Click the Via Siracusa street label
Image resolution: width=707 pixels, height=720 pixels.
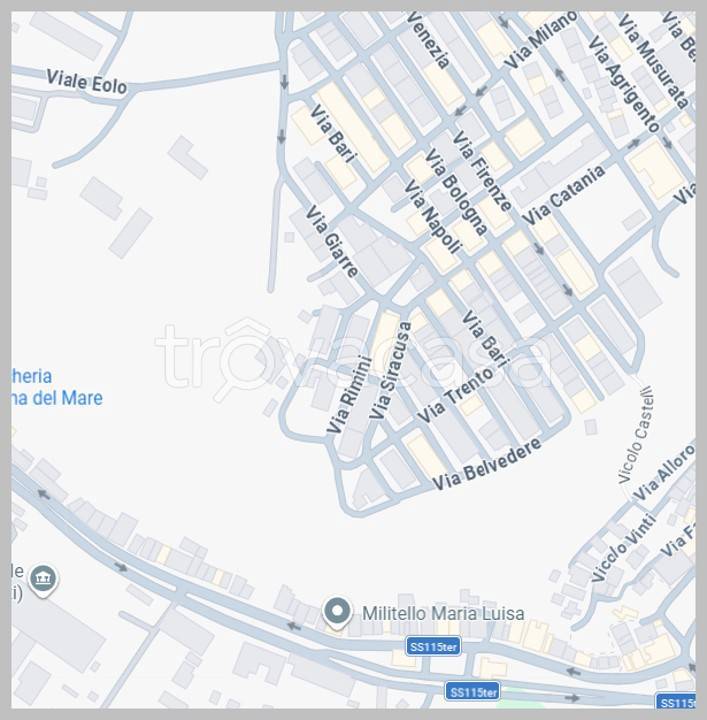click(391, 370)
